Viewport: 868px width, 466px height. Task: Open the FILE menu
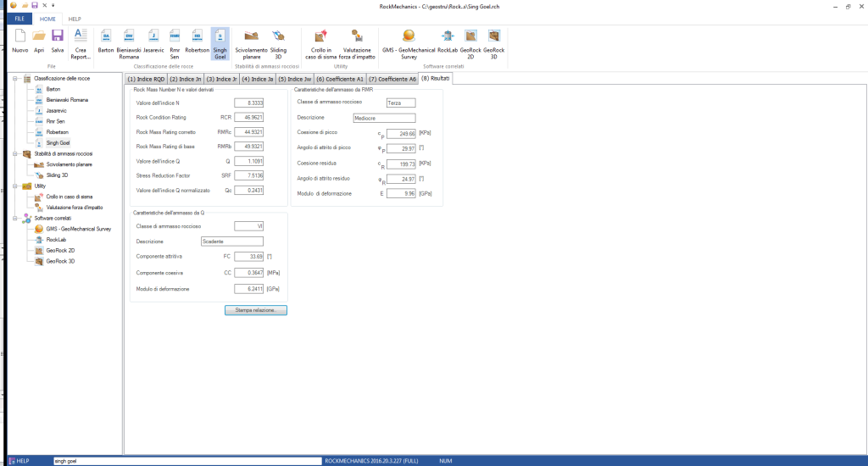[19, 18]
